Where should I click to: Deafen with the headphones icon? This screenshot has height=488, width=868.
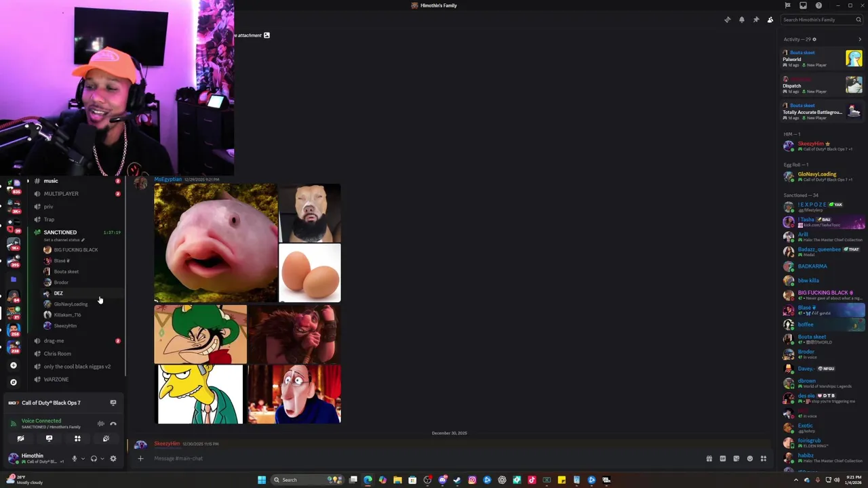coord(94,459)
